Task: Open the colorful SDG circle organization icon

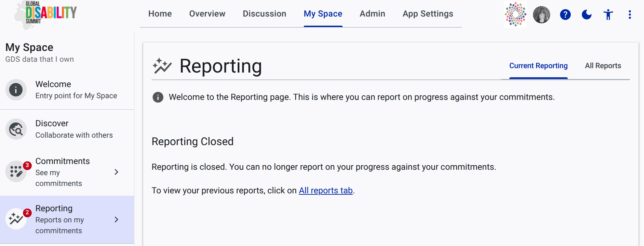Action: [515, 14]
